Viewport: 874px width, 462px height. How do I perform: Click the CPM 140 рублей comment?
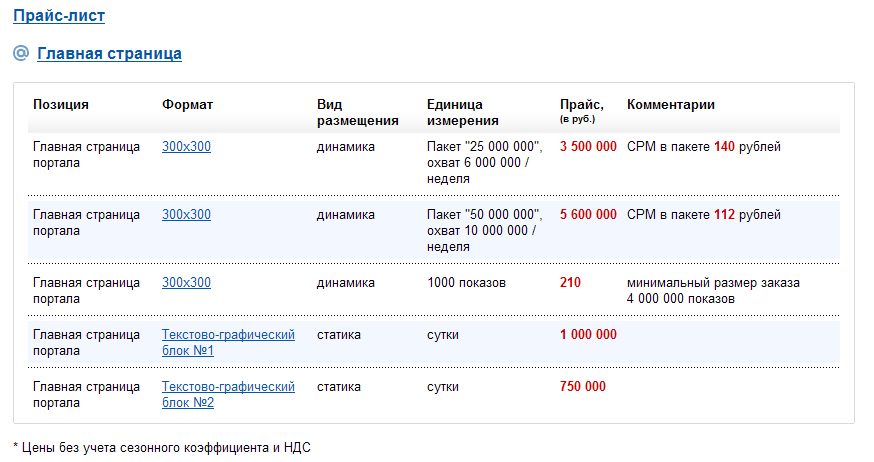click(x=703, y=147)
